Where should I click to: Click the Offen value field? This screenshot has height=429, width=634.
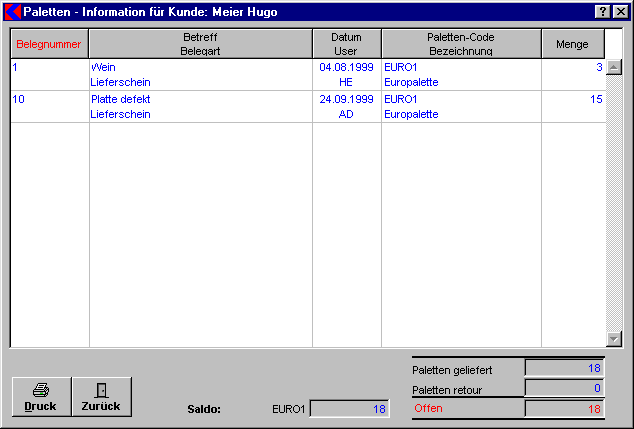click(x=564, y=408)
